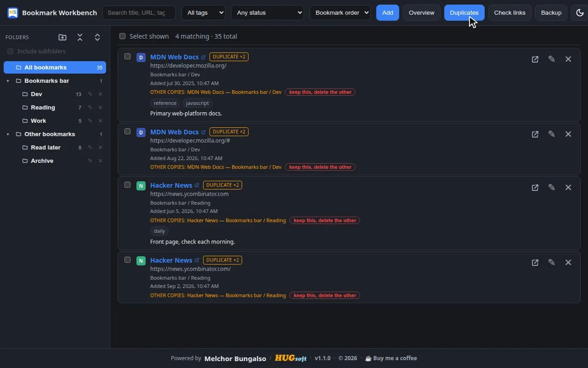Edit the MDN Web Docs bookmark added Jul 30, 2025
Image resolution: width=588 pixels, height=368 pixels.
tap(552, 59)
